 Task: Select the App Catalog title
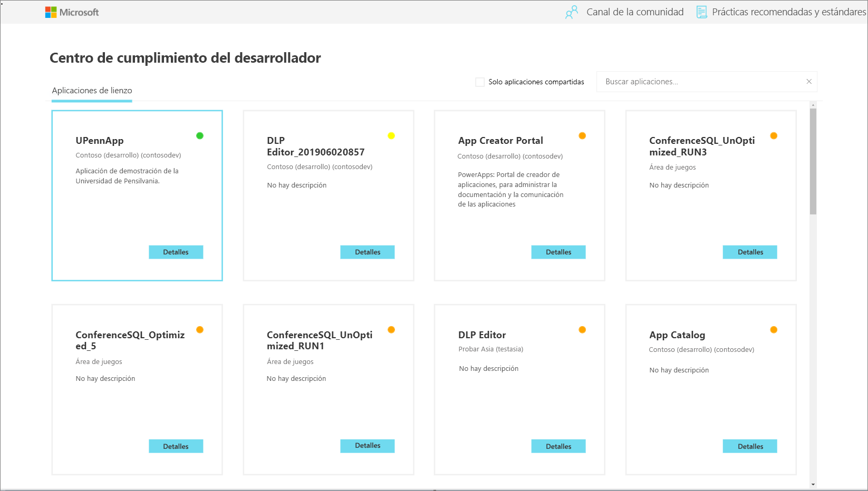[677, 335]
